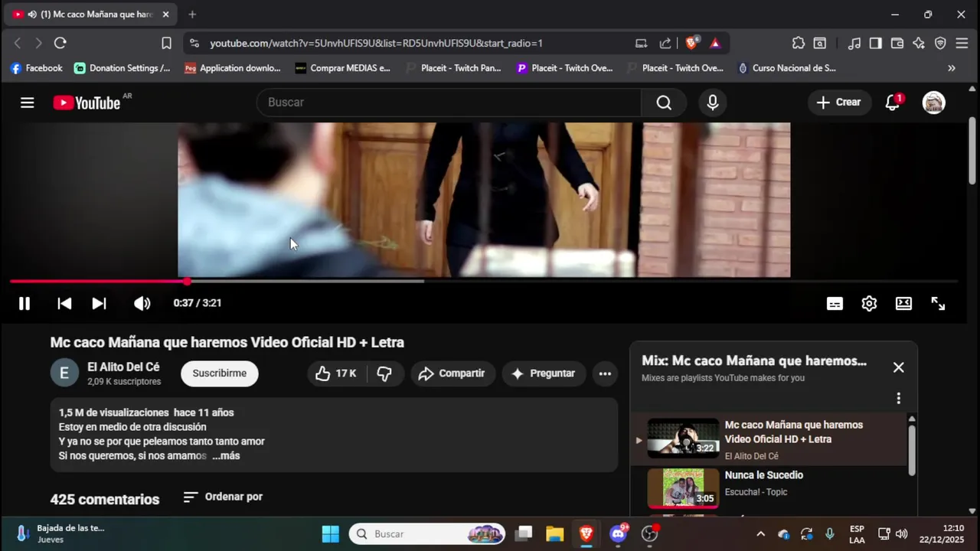Open the Brave VPN shield icon

tap(940, 44)
